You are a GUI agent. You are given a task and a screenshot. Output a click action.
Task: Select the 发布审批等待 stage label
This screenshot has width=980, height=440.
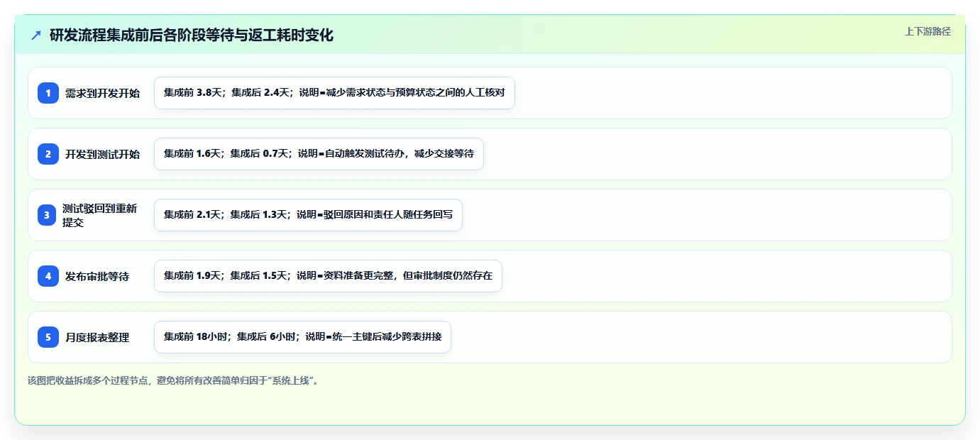tap(97, 276)
